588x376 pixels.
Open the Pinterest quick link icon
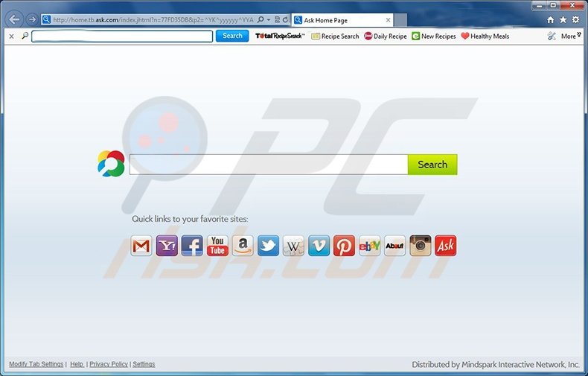(x=345, y=246)
